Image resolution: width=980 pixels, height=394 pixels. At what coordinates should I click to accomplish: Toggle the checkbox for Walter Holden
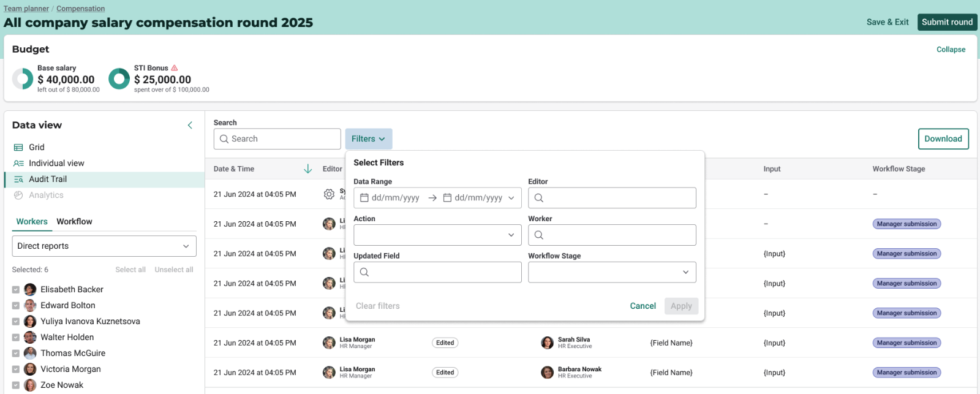[16, 338]
